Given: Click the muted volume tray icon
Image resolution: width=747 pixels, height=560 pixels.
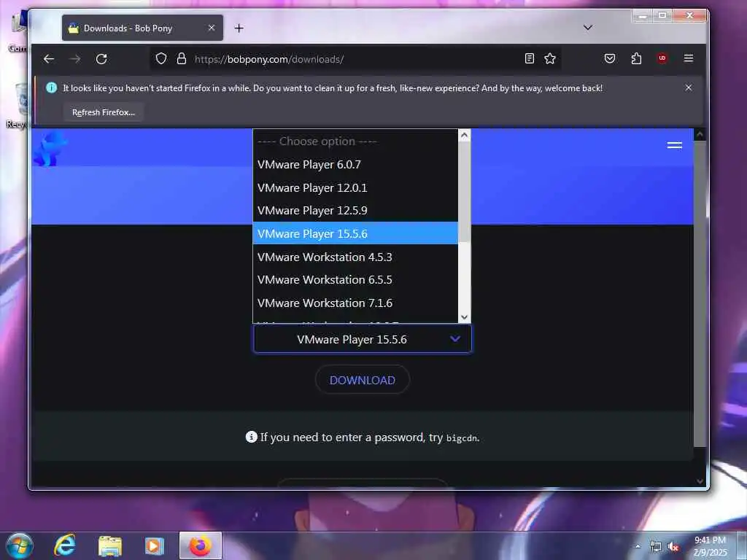Looking at the screenshot, I should point(673,547).
